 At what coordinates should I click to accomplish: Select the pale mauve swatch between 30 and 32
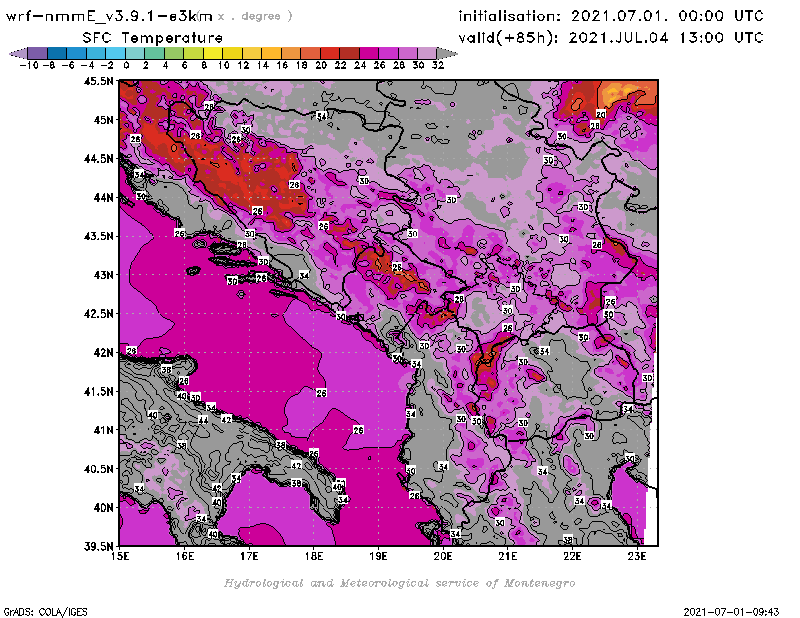(x=427, y=54)
